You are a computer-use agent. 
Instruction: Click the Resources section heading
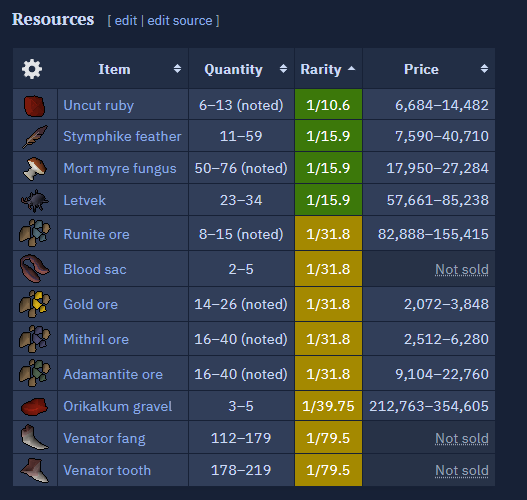[x=53, y=19]
